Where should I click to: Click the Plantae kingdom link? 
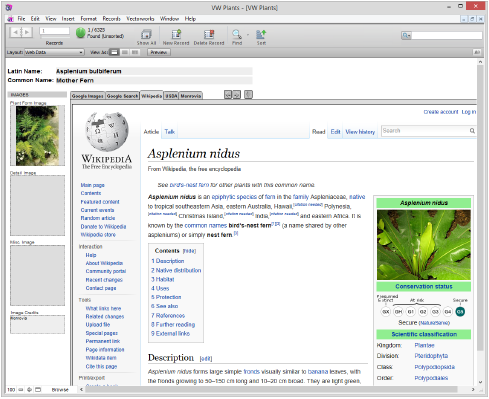[424, 345]
